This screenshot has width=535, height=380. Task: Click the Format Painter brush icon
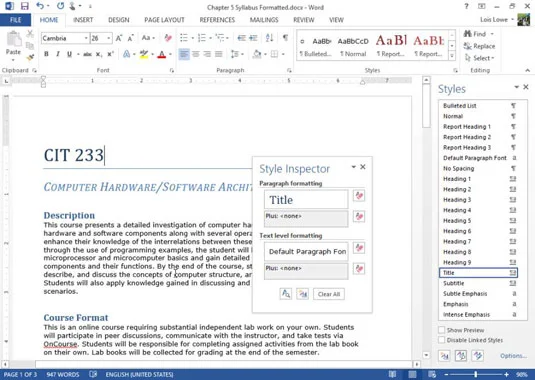coord(30,58)
